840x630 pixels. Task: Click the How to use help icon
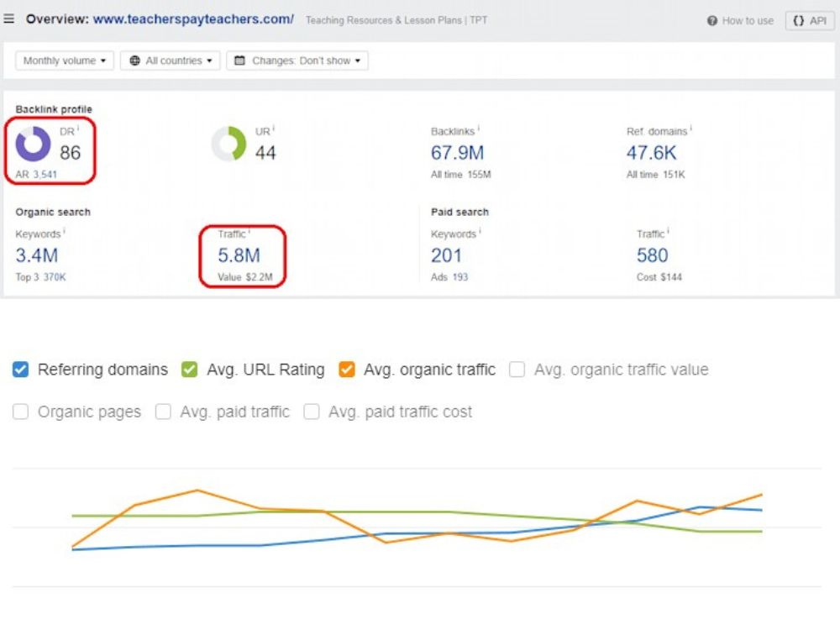point(712,21)
